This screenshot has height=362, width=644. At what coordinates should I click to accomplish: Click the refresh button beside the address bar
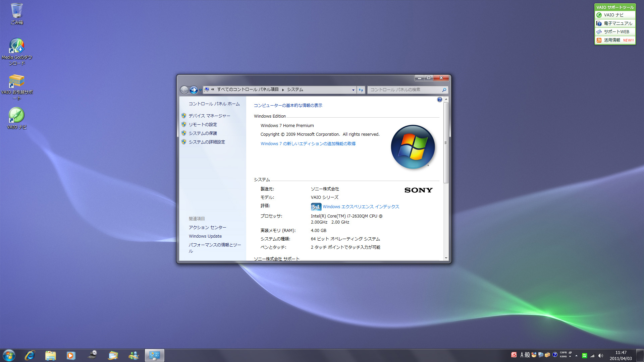[361, 90]
